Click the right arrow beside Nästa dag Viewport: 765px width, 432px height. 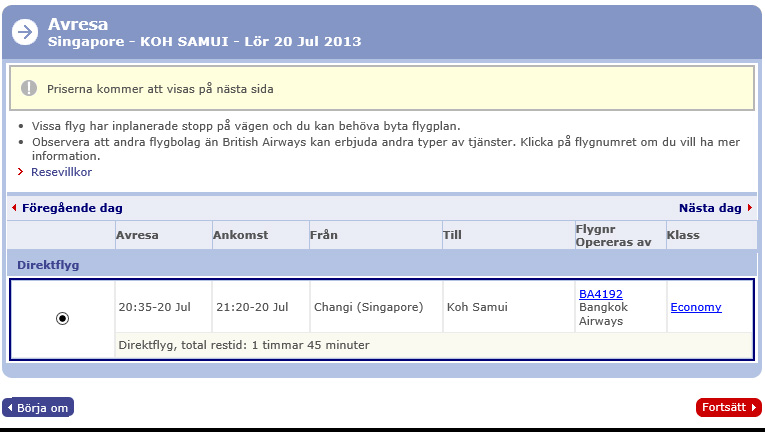coord(749,208)
